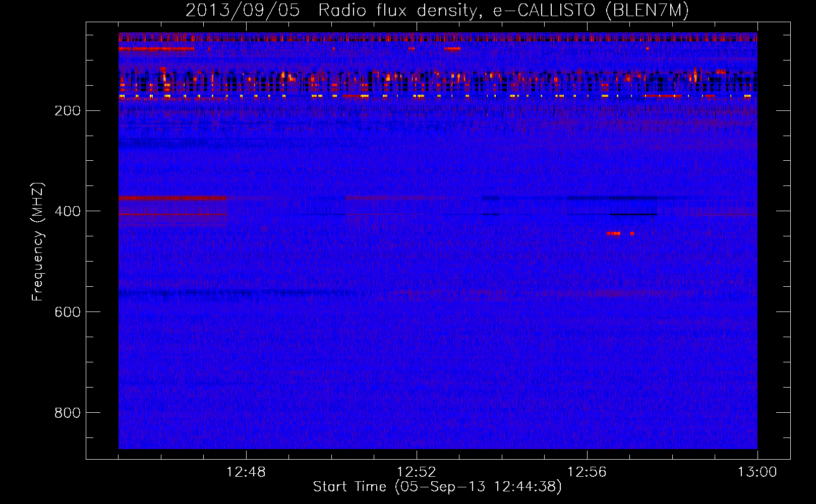The width and height of the screenshot is (816, 504).
Task: Click the 400 frequency tick label
Action: click(68, 212)
